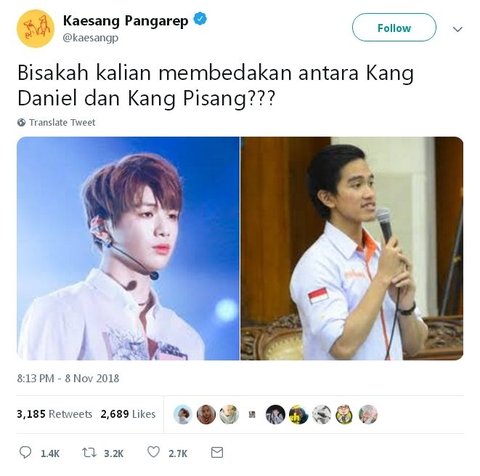View the 2,689 Likes list
This screenshot has height=476, width=480.
128,414
